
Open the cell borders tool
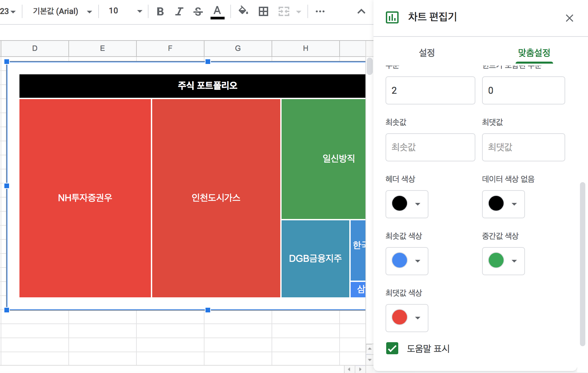coord(263,11)
